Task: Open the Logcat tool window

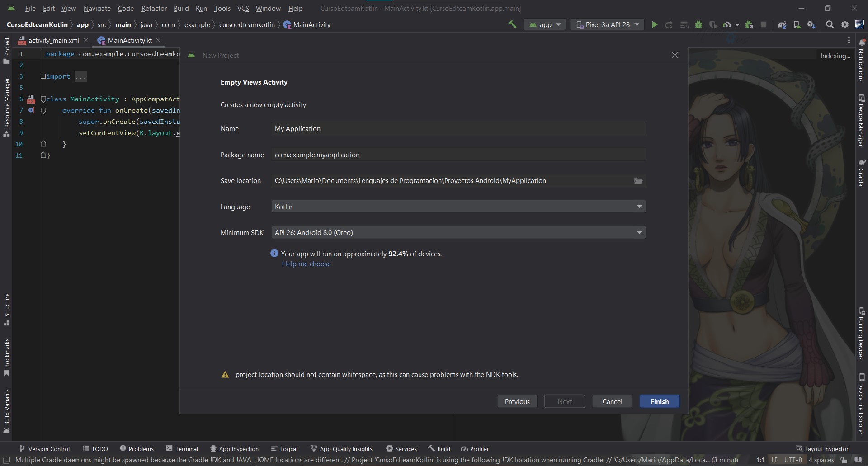Action: 284,449
